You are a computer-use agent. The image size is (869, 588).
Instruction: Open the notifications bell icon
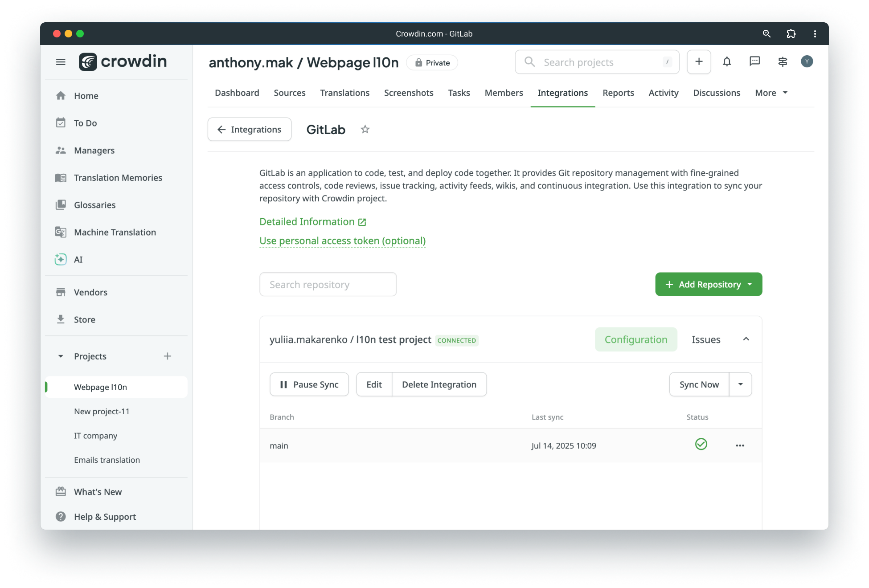pos(727,62)
